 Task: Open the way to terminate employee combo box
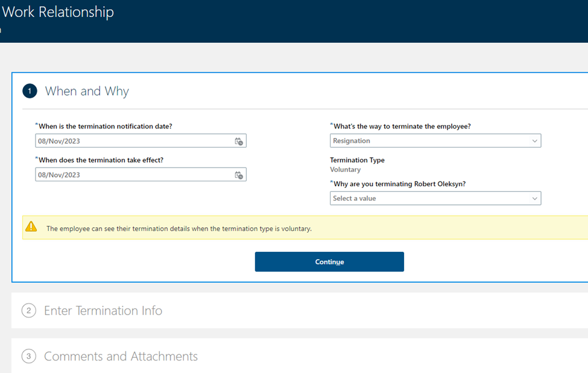[435, 140]
